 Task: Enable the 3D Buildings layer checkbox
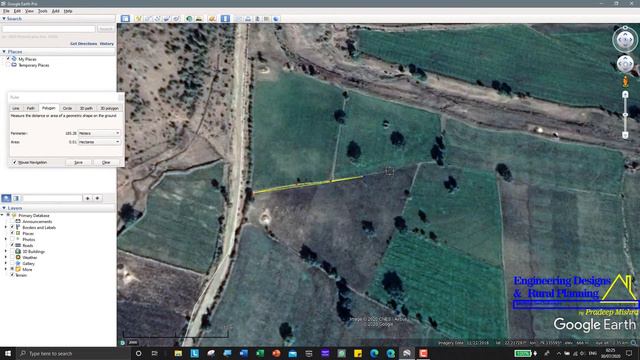tap(12, 251)
